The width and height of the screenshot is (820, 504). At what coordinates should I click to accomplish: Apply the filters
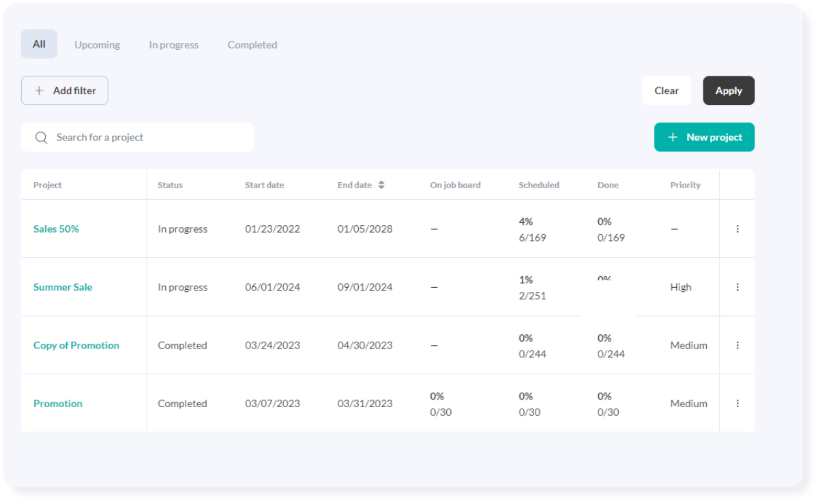729,91
